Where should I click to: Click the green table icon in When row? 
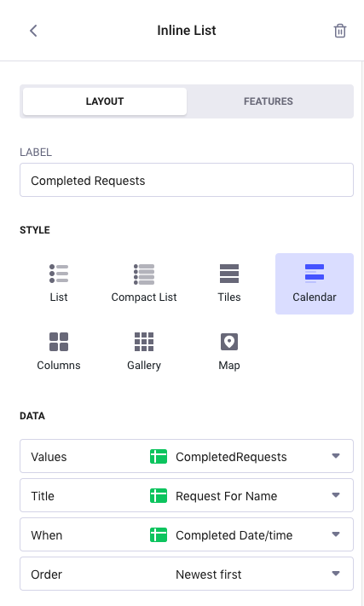159,535
